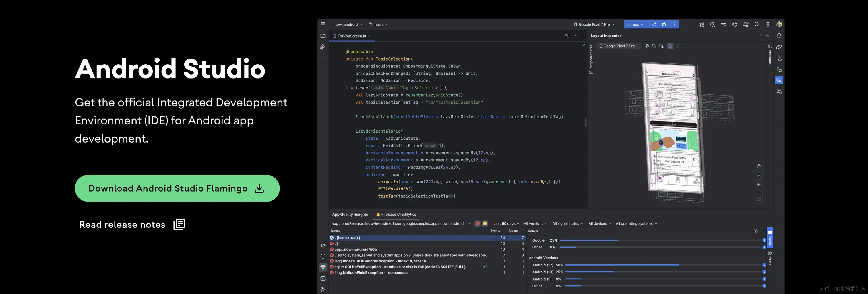868x294 pixels.
Task: Open the Problems exclamation icon
Action: point(323,256)
